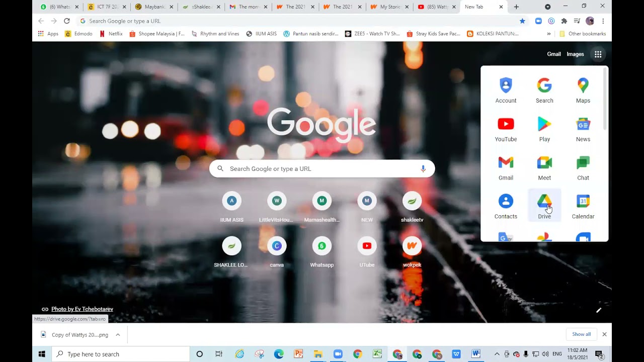This screenshot has height=362, width=644.
Task: Open the Whatsapp shortcut tile
Action: coord(322,251)
